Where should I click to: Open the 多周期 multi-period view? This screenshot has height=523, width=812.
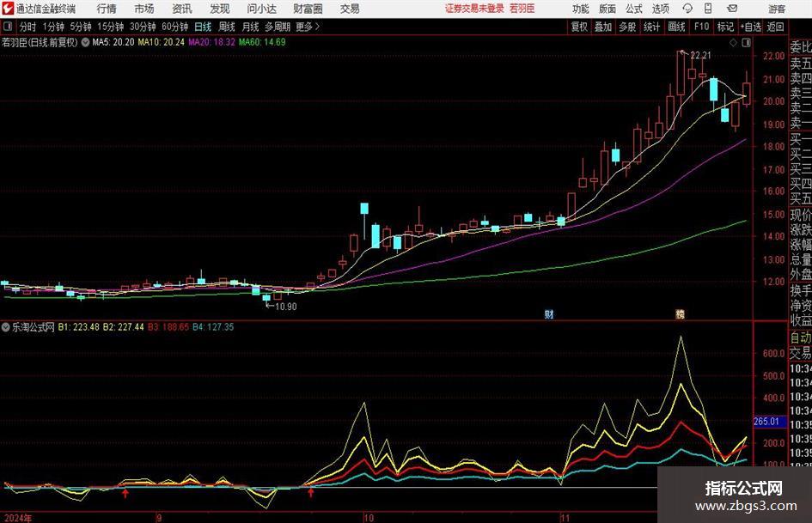pos(278,27)
